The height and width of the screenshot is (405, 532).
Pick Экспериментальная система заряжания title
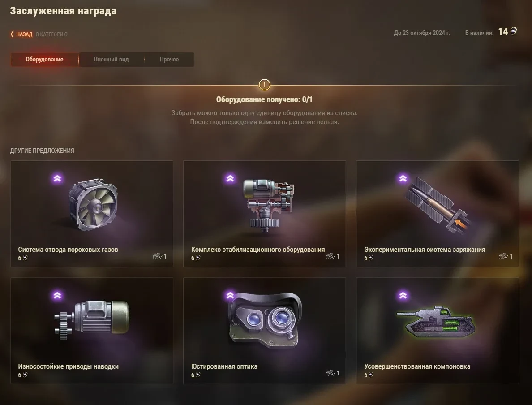(425, 250)
